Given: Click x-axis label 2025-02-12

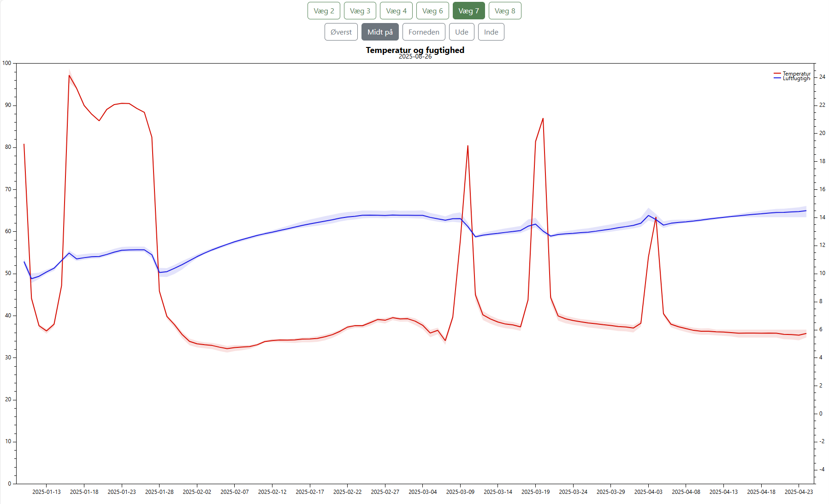Looking at the screenshot, I should coord(272,492).
